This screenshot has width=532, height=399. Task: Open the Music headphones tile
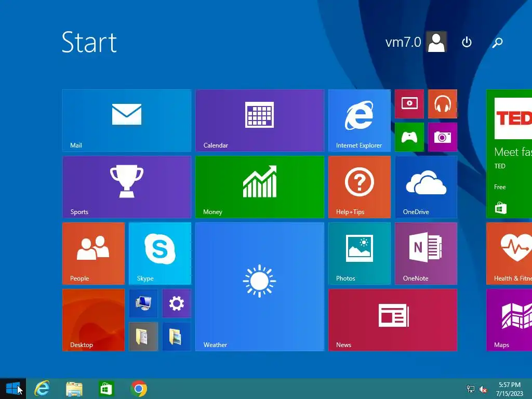(443, 104)
